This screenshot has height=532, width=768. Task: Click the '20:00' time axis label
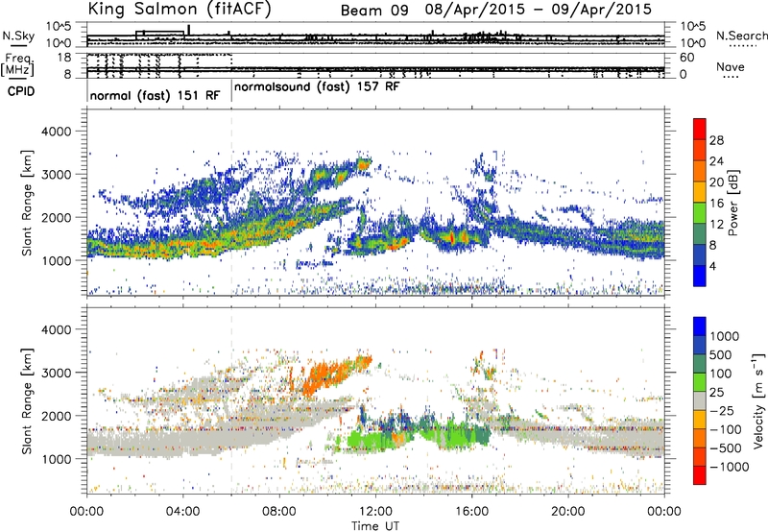(568, 512)
